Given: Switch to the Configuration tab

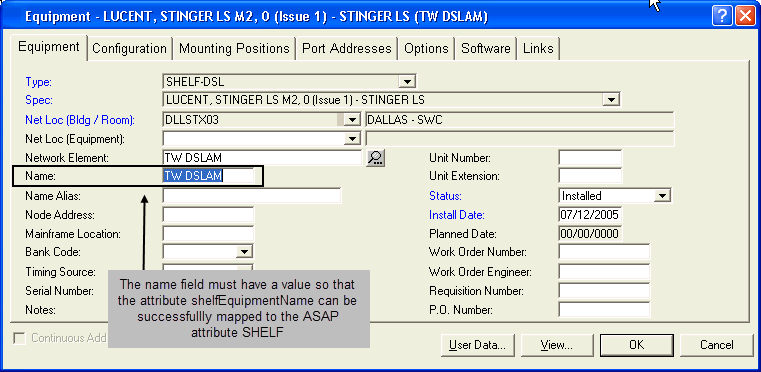Looking at the screenshot, I should point(129,49).
